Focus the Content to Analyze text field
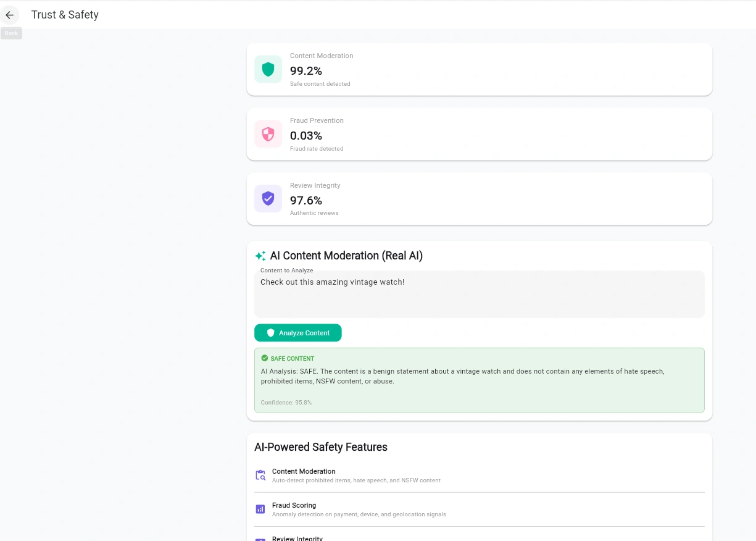 pos(479,295)
